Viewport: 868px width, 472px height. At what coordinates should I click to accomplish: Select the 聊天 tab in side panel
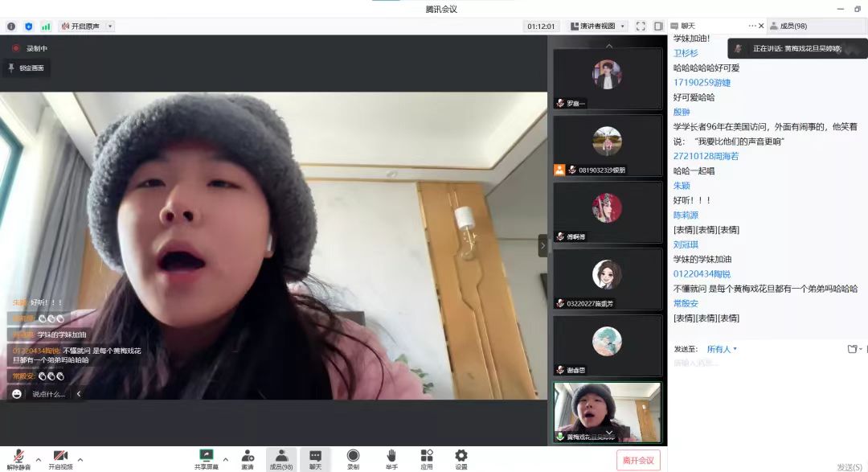click(x=688, y=26)
